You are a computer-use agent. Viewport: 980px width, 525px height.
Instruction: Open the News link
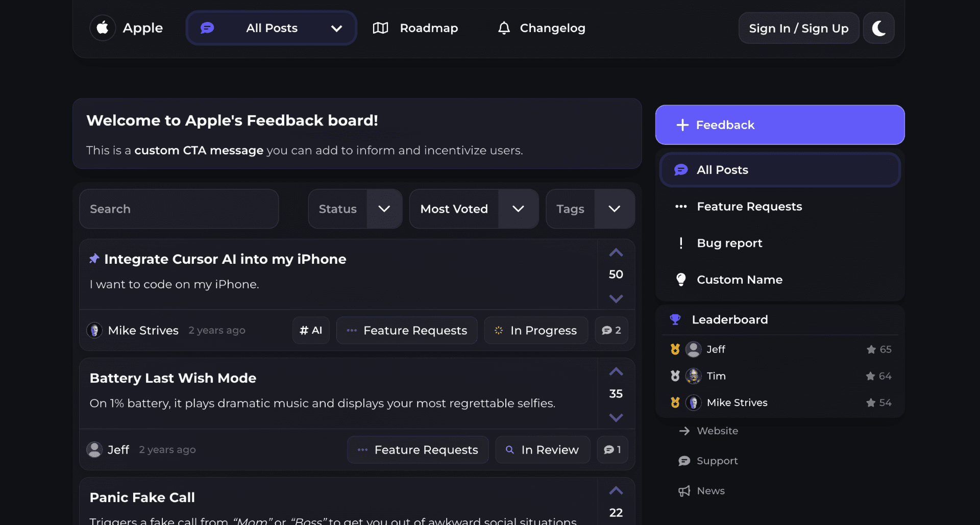[x=702, y=491]
